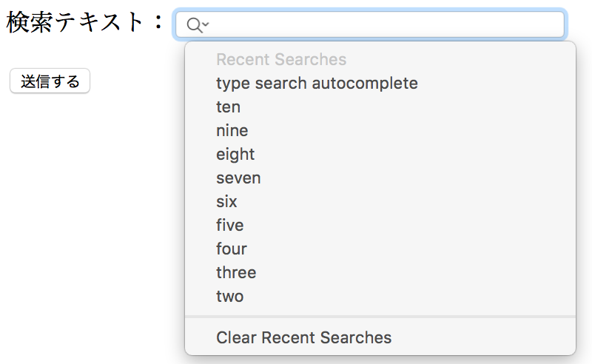This screenshot has height=364, width=592.
Task: Open the recent searches chevron in search field
Action: 206,24
